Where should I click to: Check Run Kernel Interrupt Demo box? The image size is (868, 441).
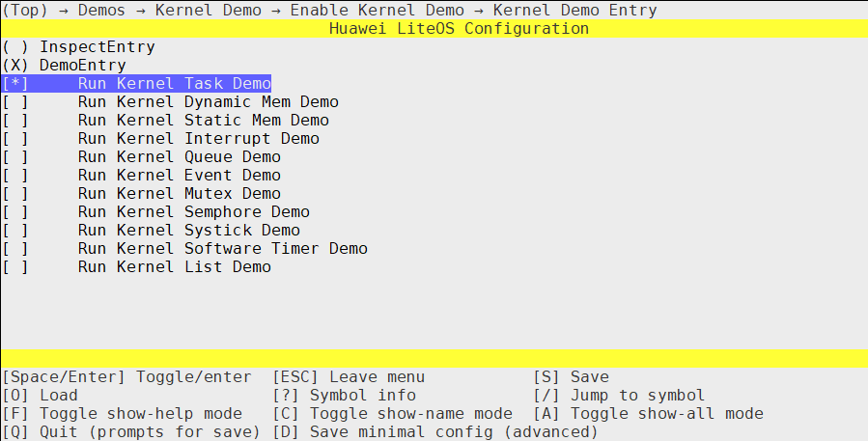coord(160,138)
